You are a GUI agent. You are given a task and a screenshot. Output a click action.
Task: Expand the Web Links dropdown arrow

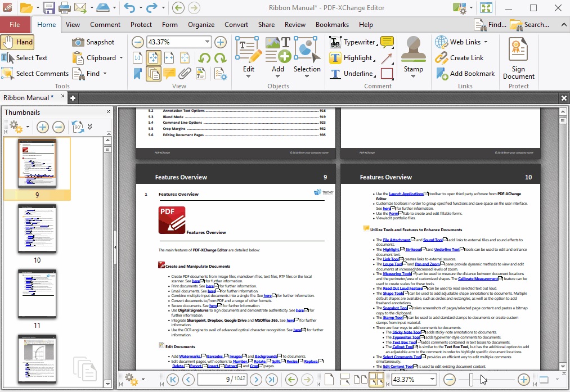point(486,42)
